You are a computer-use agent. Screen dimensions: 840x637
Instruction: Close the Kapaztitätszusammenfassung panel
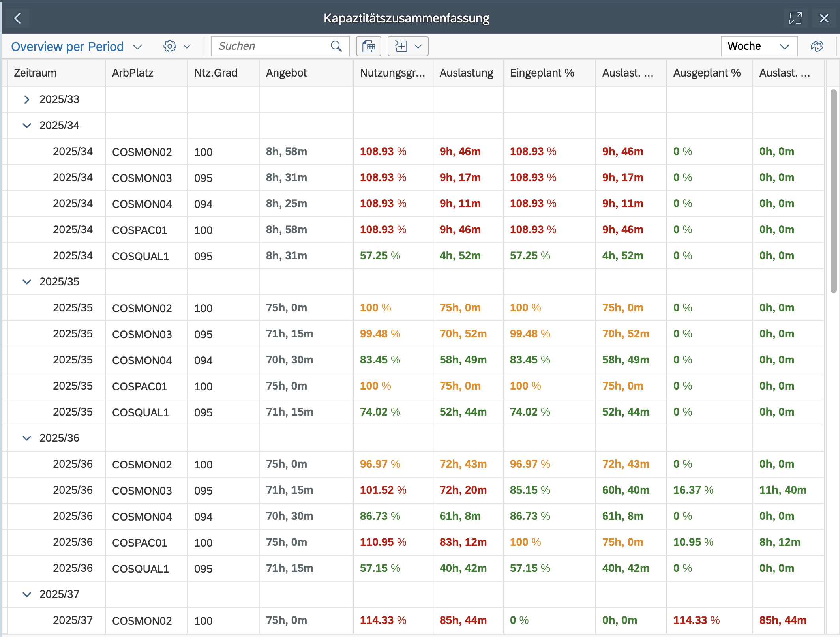(x=824, y=18)
